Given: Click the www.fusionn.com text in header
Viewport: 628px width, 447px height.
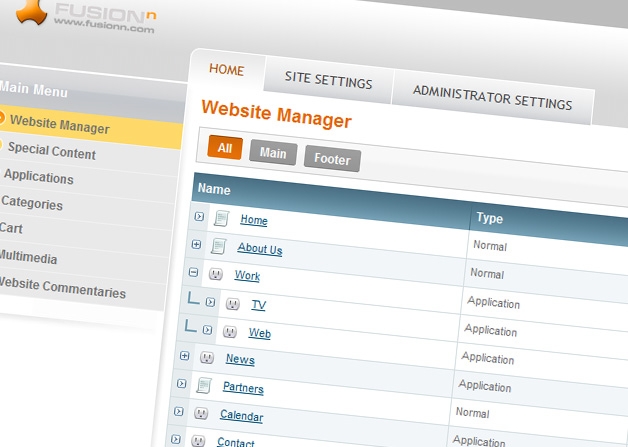Looking at the screenshot, I should [x=104, y=26].
